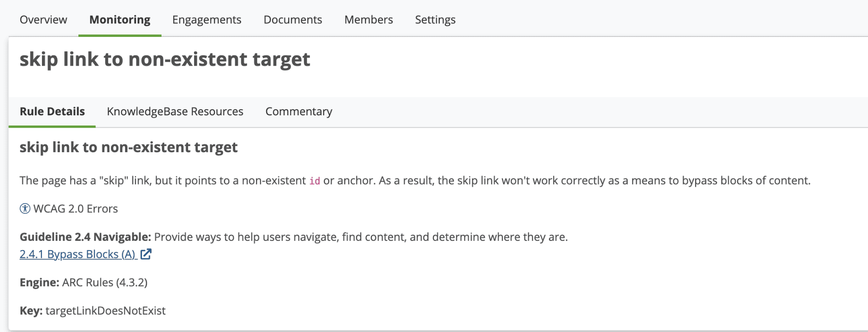The height and width of the screenshot is (332, 868).
Task: Open the Commentary tab
Action: [298, 112]
